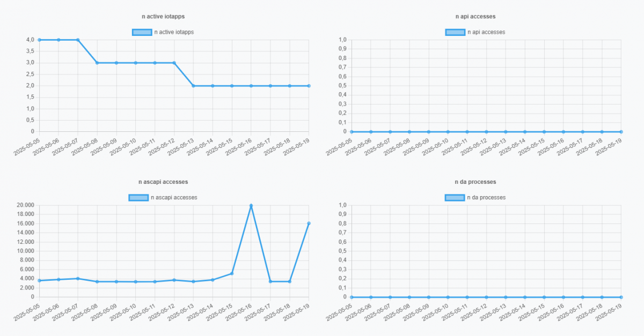Viewport: 644px width, 336px height.
Task: Select the active iotapps point for 2025-05-13
Action: pyautogui.click(x=193, y=86)
